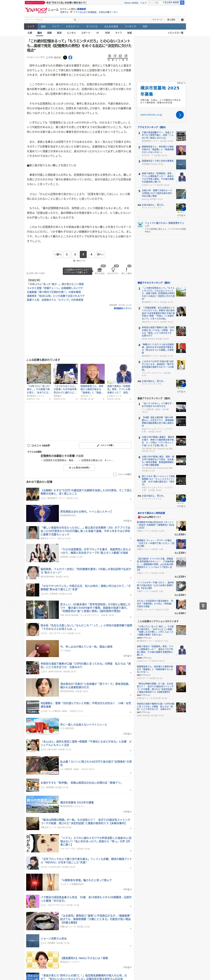React with 新しい視点 exclamation icon
Screen dimensions: 210x980
(x=127, y=270)
